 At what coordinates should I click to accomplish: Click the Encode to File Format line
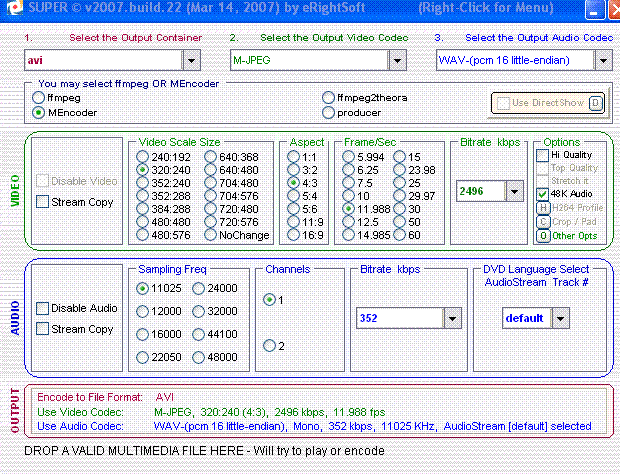(x=106, y=397)
